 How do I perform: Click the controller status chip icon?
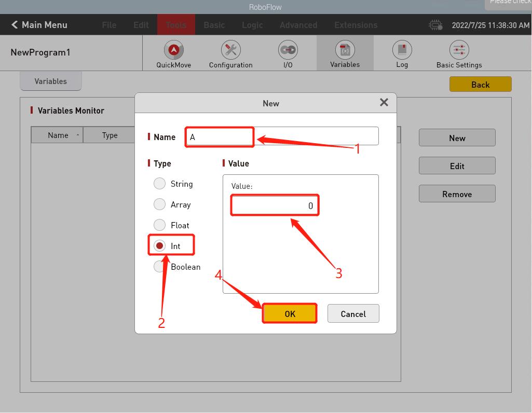[435, 25]
